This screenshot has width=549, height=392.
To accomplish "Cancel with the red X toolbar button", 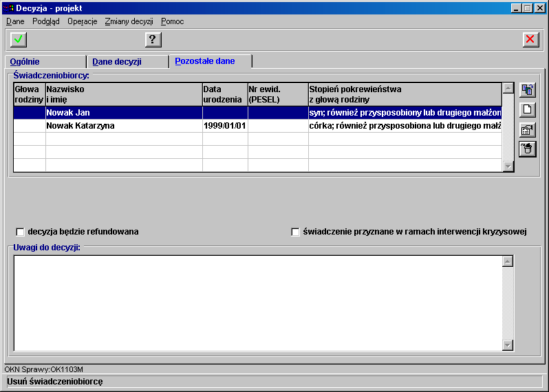I will 531,39.
